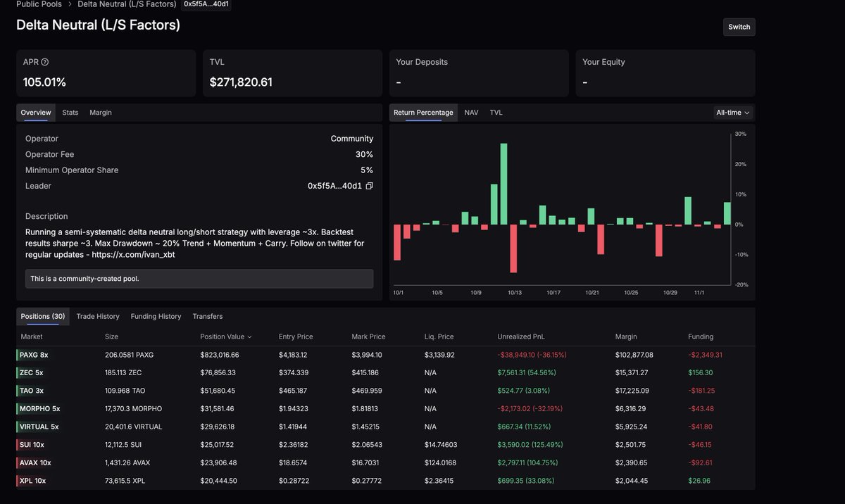Switch chart to TVL tab
Viewport: 845px width, 504px height.
pos(496,113)
